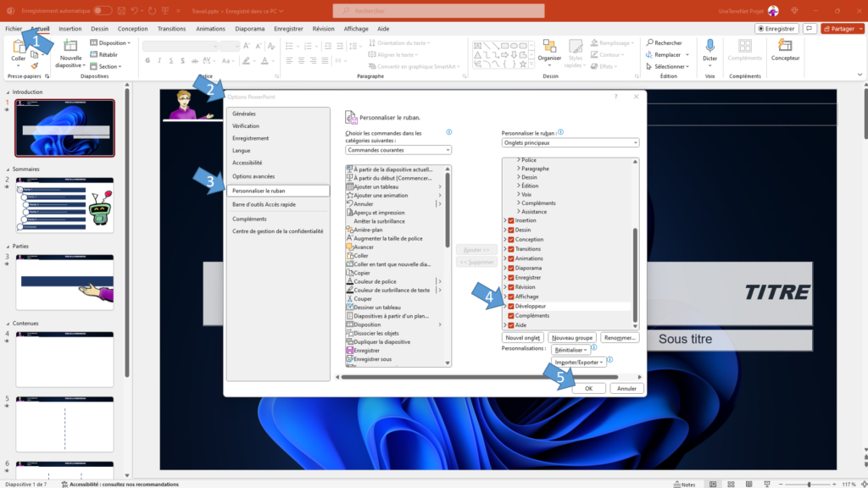Click OK in options dialog
Viewport: 868px width, 488px height.
[588, 388]
